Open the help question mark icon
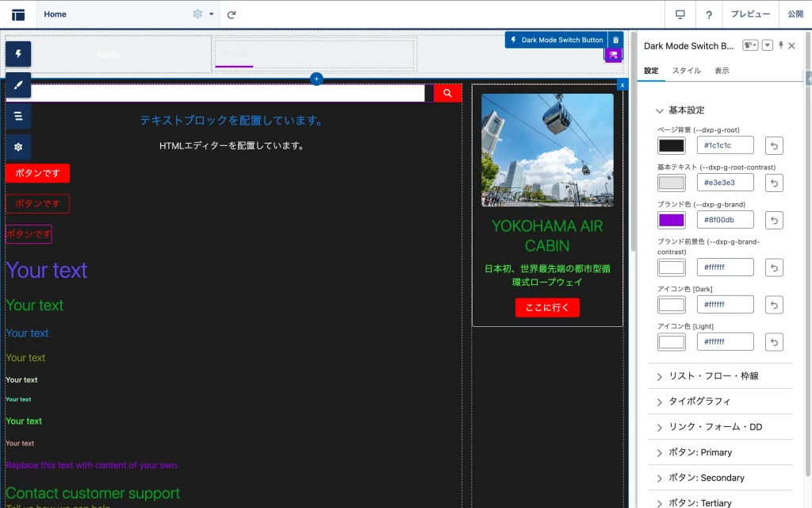 (x=709, y=14)
